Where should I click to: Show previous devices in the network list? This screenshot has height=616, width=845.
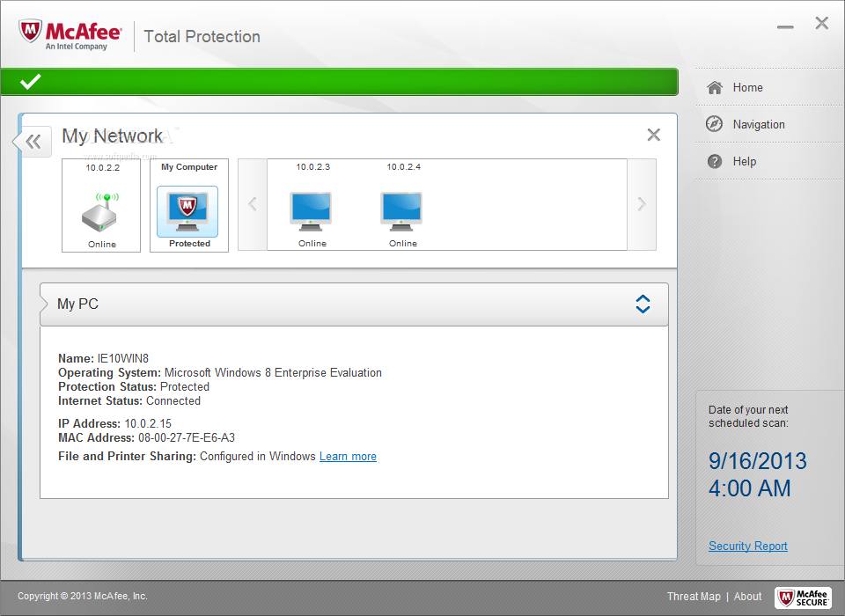click(x=253, y=204)
